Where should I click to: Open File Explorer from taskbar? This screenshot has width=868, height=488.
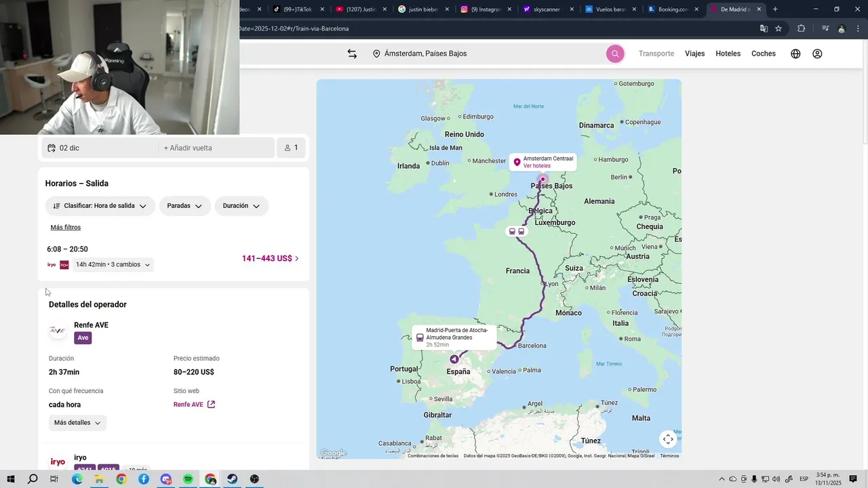tap(99, 479)
